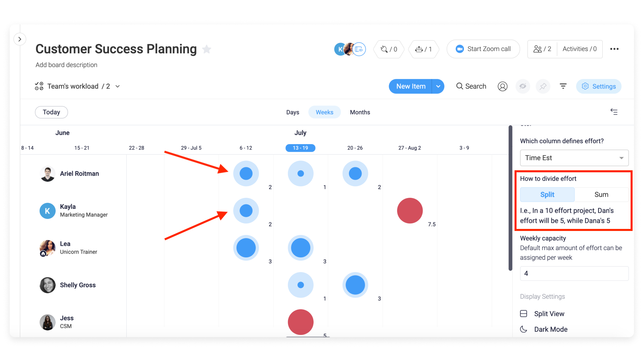Image resolution: width=644 pixels, height=362 pixels.
Task: Toggle the hidden items eye icon
Action: [523, 86]
